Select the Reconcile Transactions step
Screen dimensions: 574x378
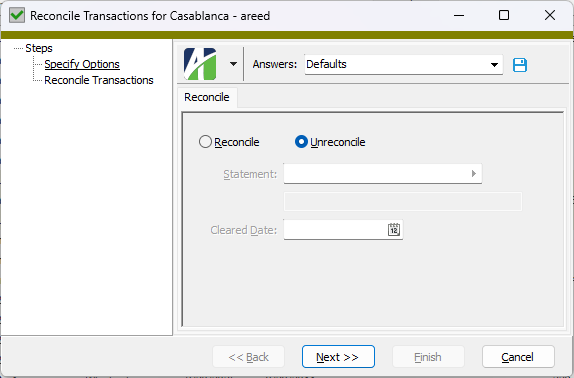pyautogui.click(x=99, y=80)
